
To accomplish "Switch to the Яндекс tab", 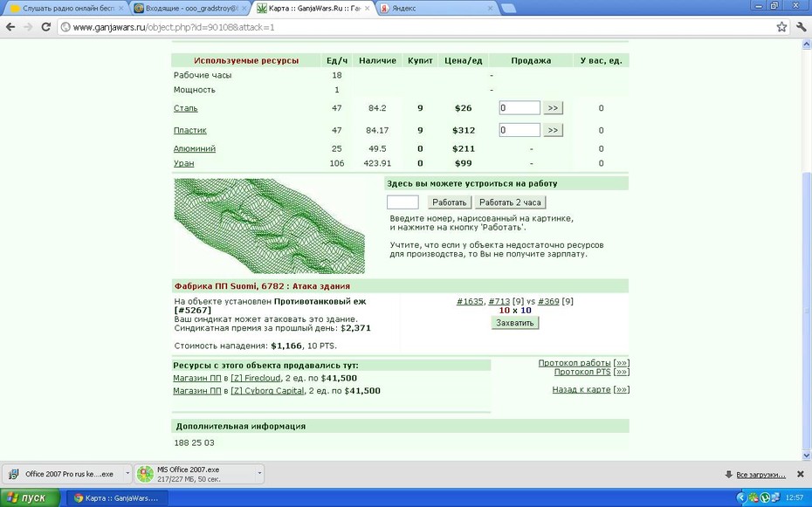I will pos(436,8).
